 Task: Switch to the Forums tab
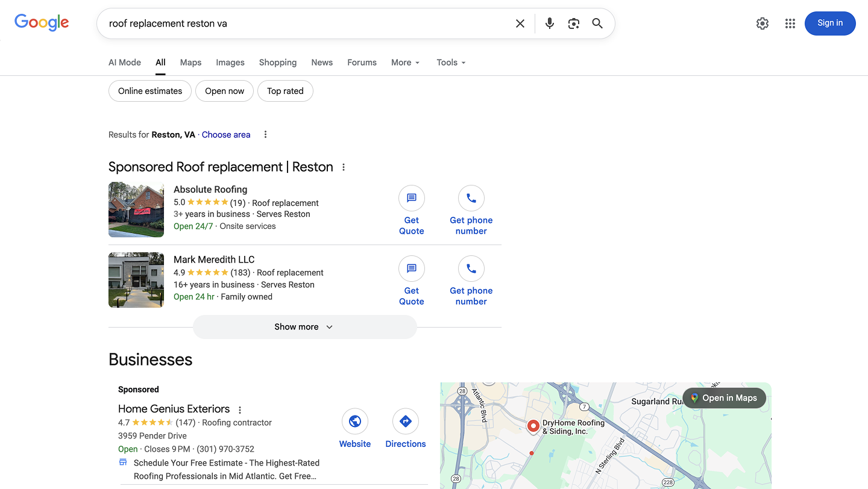(362, 63)
